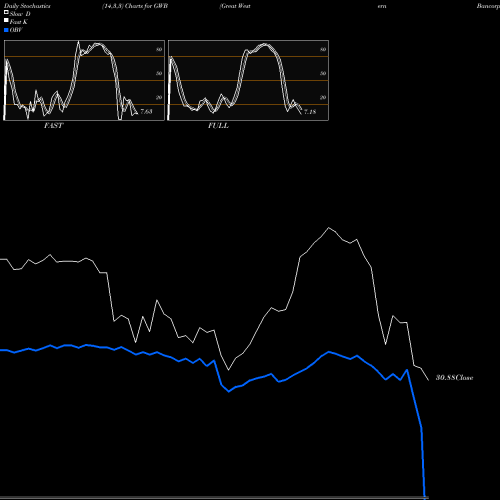500x500 pixels.
Task: Click the blue OBV legend swatch
Action: (x=6, y=30)
